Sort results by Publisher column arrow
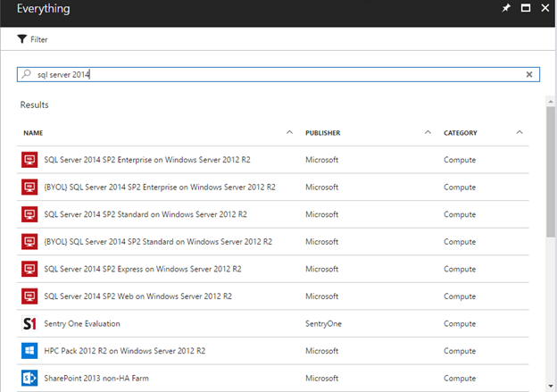 (x=428, y=132)
